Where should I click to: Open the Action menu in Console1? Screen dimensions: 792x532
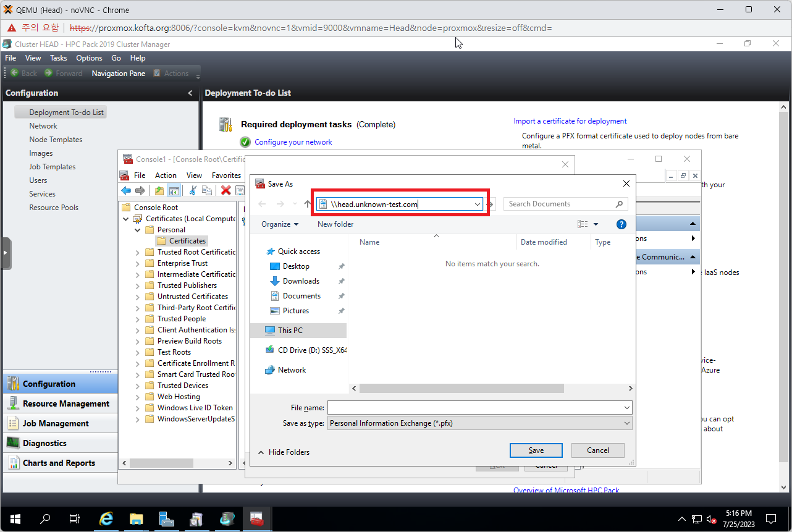point(166,175)
